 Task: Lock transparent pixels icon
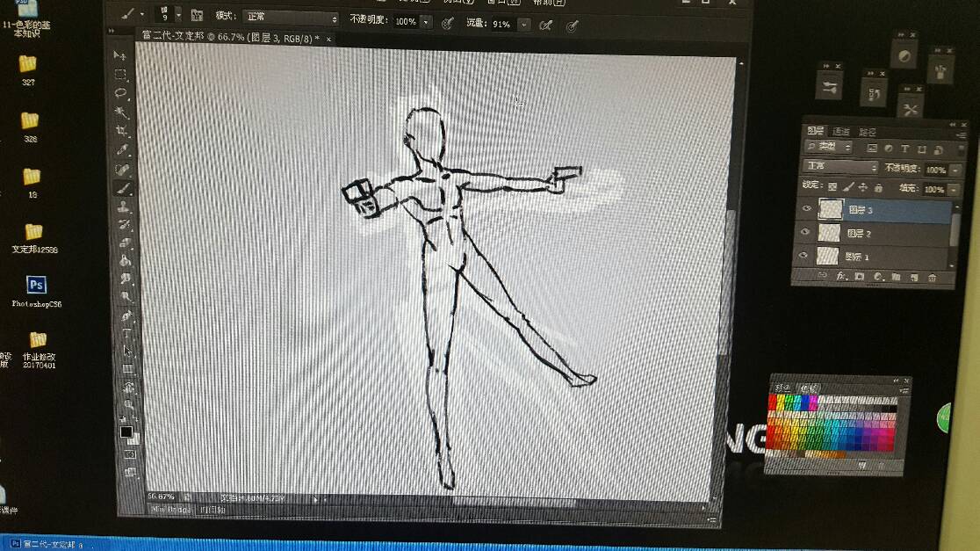(832, 186)
